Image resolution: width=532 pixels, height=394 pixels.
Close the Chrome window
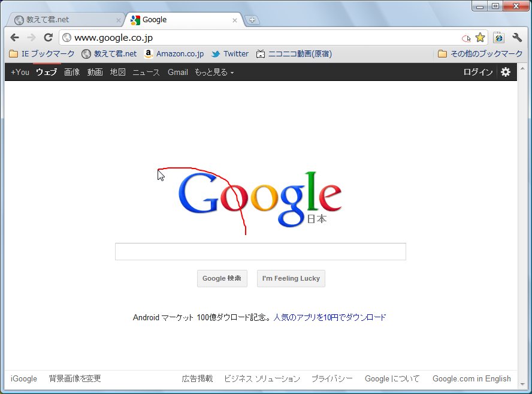pyautogui.click(x=516, y=6)
